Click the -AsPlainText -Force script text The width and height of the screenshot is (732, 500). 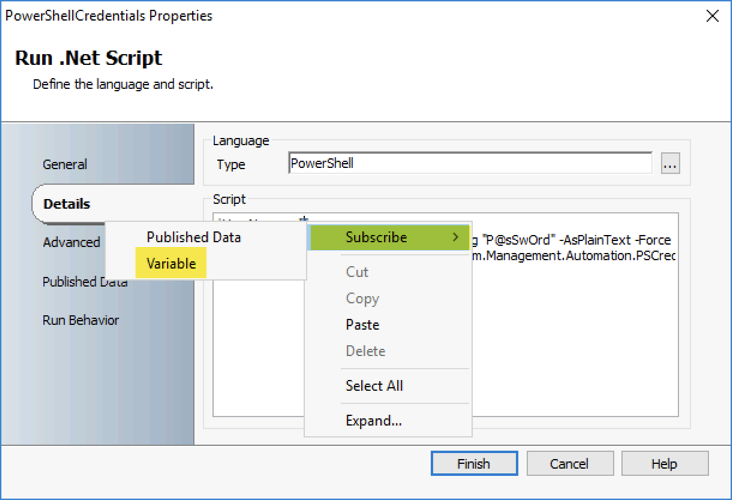(x=615, y=240)
